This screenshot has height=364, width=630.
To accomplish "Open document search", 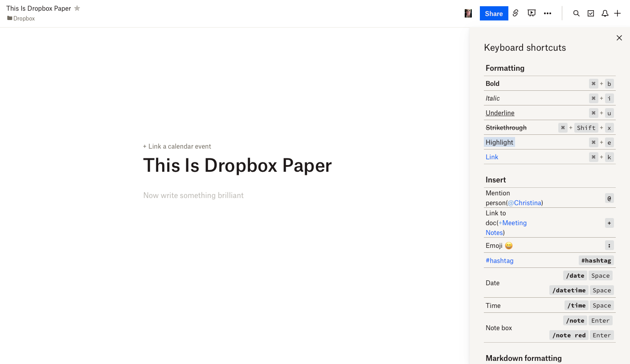I will [576, 13].
